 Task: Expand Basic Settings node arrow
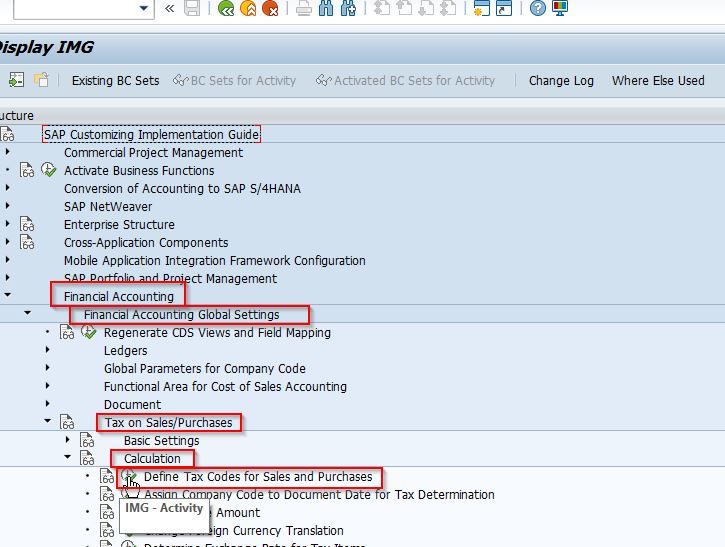[68, 440]
